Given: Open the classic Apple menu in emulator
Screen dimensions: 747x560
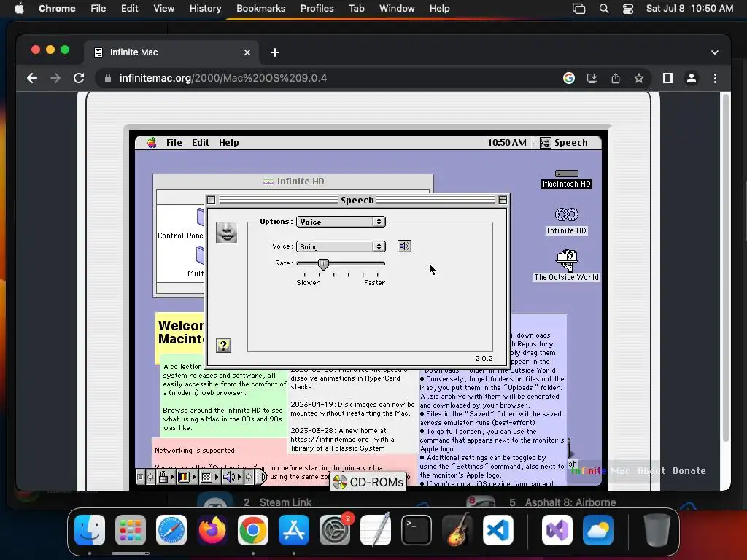Looking at the screenshot, I should click(x=152, y=143).
